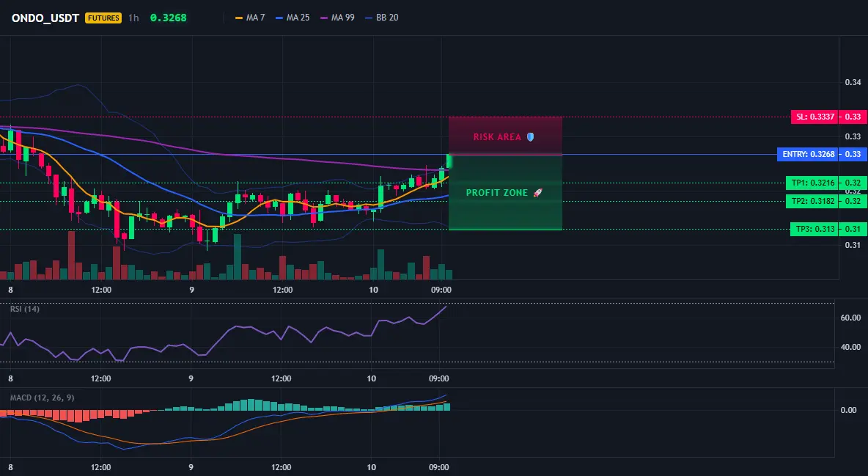Click the latest green candlestick
Viewport: 868px width, 476px height.
point(449,161)
